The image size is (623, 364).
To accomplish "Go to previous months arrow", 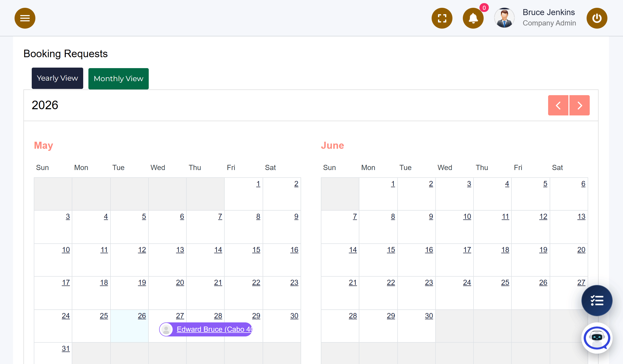I will pyautogui.click(x=558, y=105).
